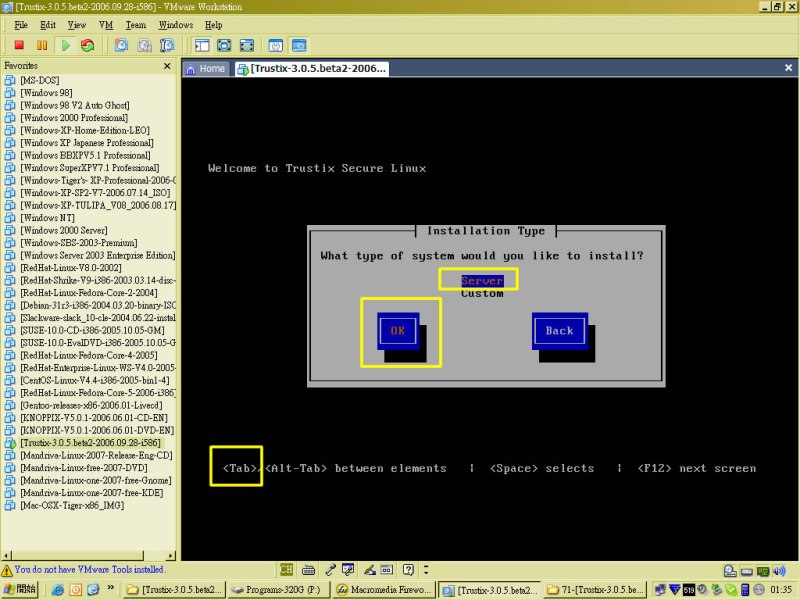Click the Summary view toolbar icon

(x=276, y=45)
